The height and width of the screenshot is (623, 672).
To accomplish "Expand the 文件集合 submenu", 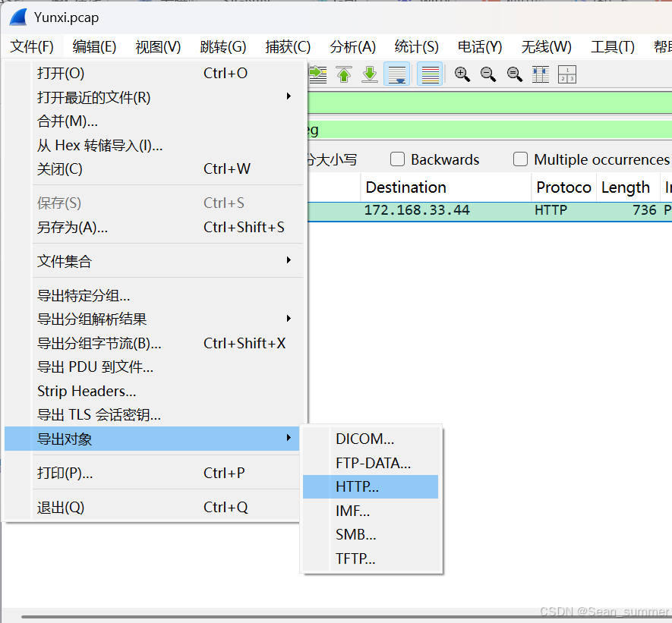I will point(153,261).
